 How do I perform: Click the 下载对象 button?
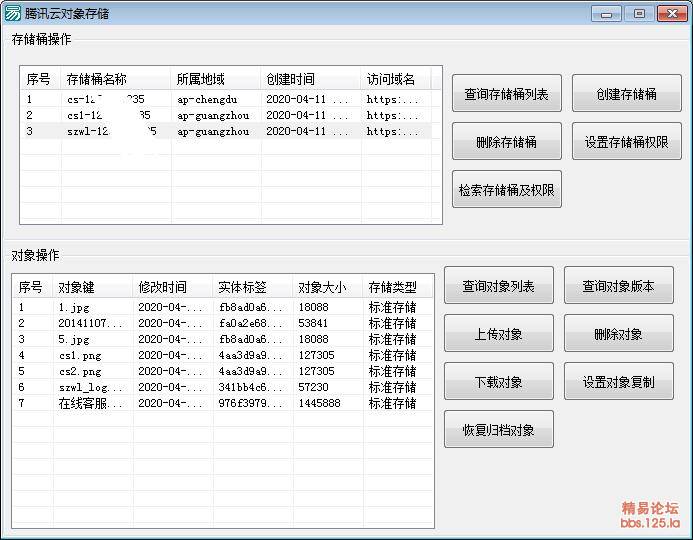coord(499,381)
